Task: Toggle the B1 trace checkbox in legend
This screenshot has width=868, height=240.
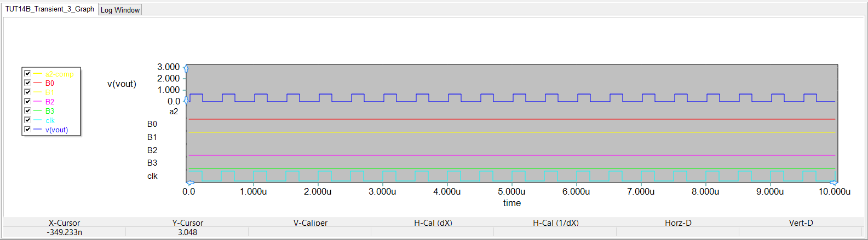Action: (27, 92)
